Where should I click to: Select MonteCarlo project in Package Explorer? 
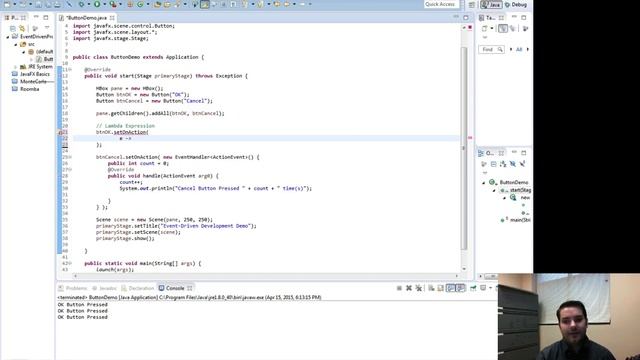(x=33, y=82)
